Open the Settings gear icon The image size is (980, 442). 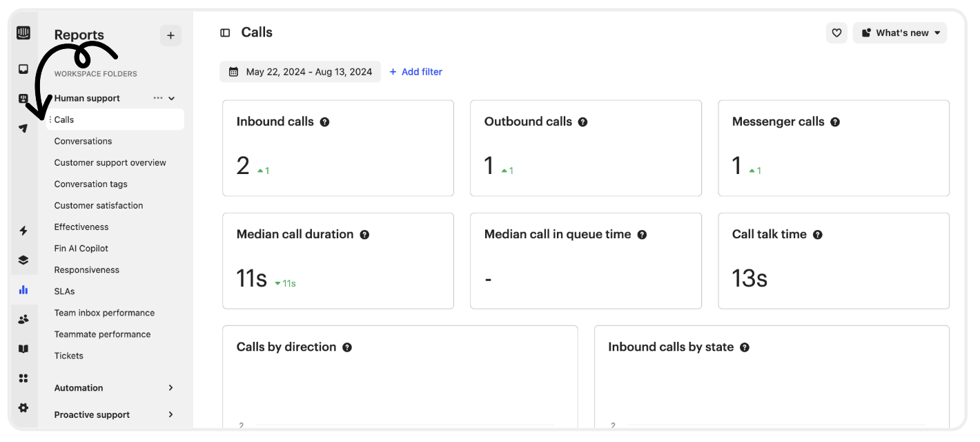(23, 408)
